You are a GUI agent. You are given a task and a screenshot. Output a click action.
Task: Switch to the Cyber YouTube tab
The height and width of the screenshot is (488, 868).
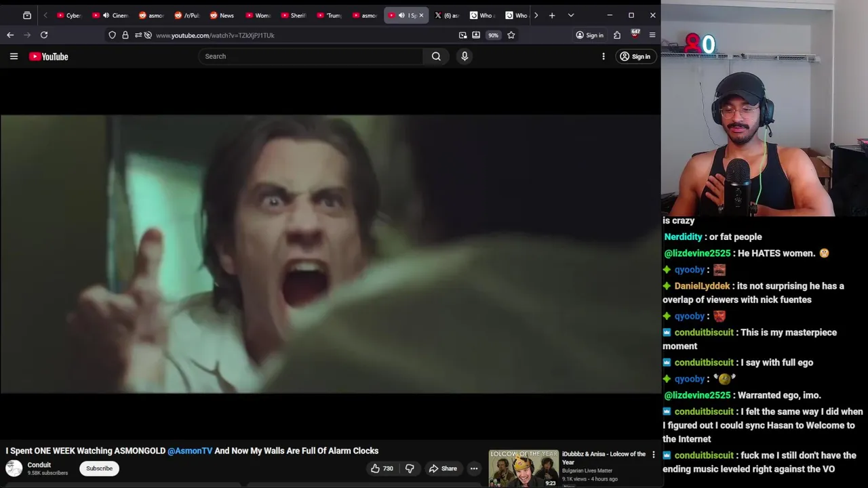(x=69, y=15)
